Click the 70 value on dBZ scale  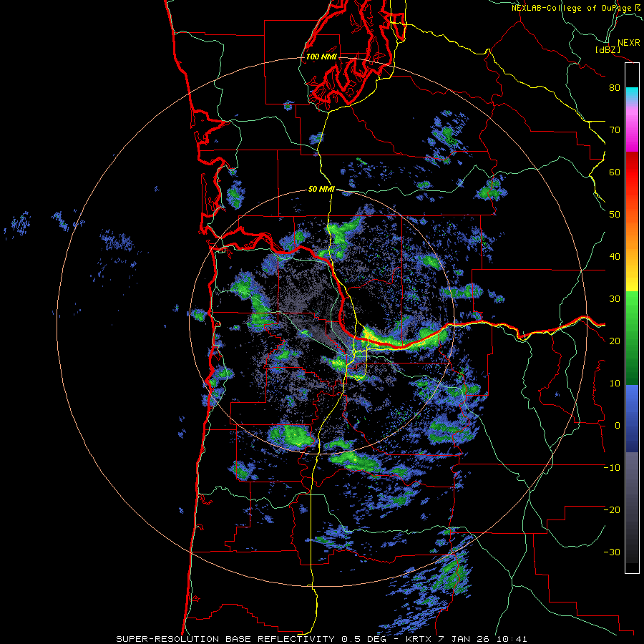click(x=615, y=130)
